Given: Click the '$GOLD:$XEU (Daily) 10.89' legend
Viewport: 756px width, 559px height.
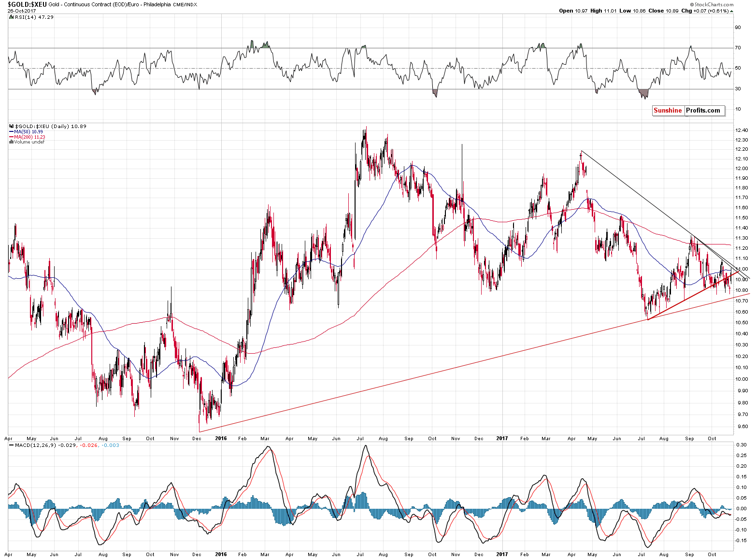Looking at the screenshot, I should tap(51, 126).
